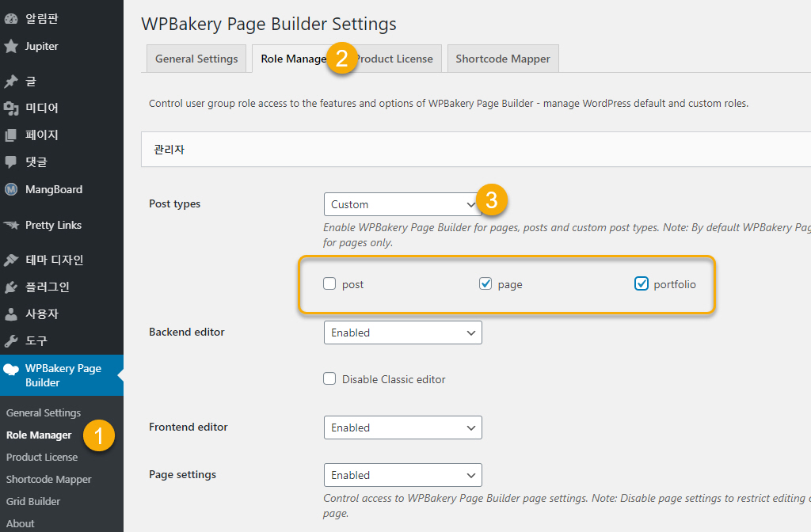Click the Pretty Links star icon
This screenshot has height=532, width=811.
pos(11,225)
